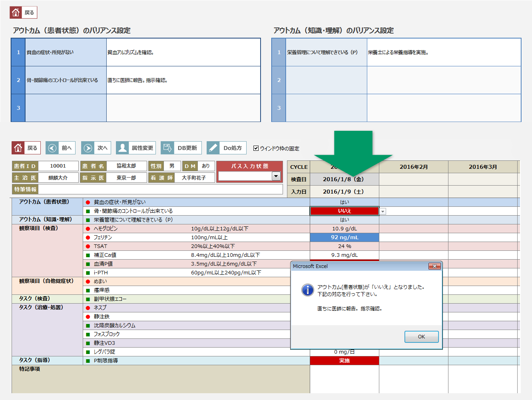The image size is (532, 400).
Task: Go to next record with 次へ arrow icon
Action: coord(88,148)
